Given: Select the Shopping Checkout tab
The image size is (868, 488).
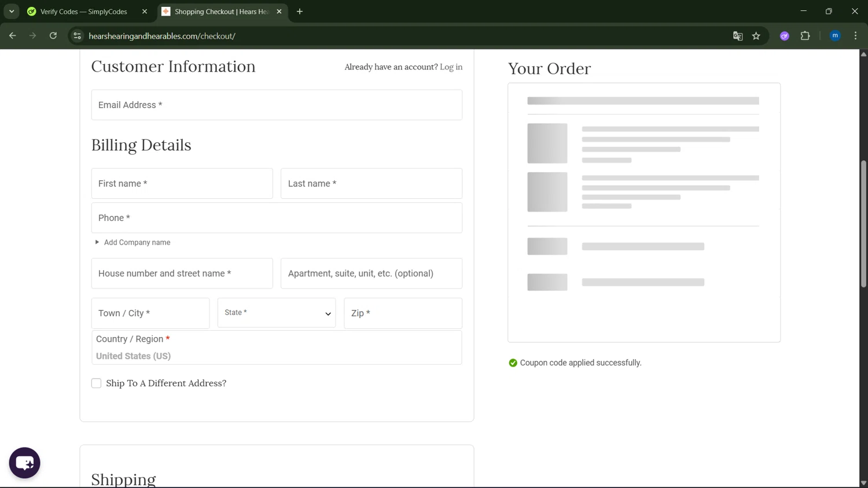Looking at the screenshot, I should tap(222, 12).
